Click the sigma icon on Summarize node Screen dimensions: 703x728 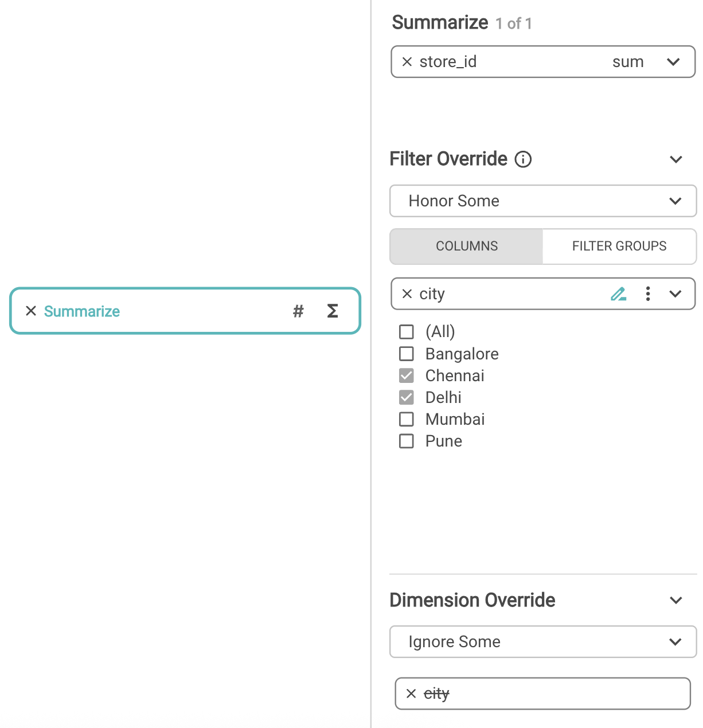click(x=333, y=311)
